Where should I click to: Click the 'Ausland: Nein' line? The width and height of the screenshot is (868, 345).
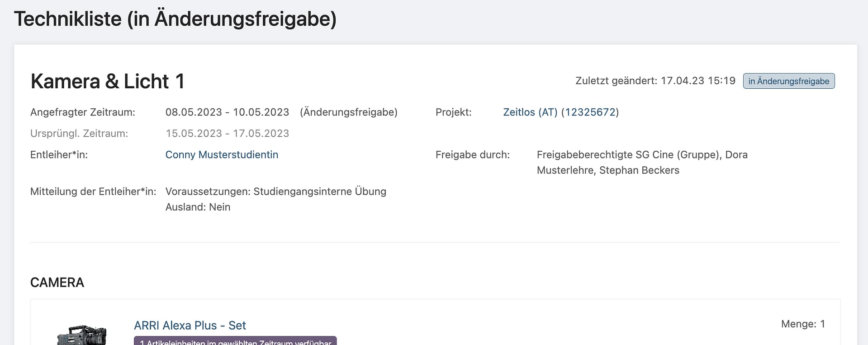(x=198, y=207)
